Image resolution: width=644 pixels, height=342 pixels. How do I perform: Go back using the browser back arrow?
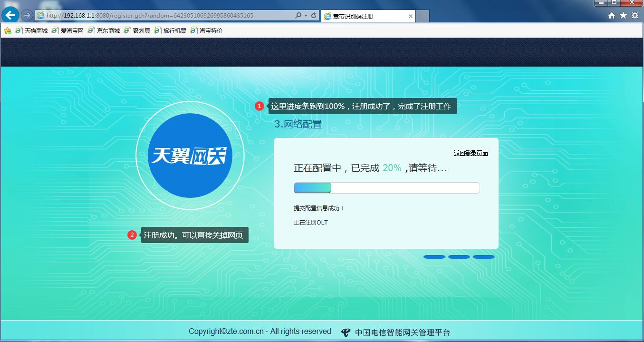pyautogui.click(x=10, y=15)
